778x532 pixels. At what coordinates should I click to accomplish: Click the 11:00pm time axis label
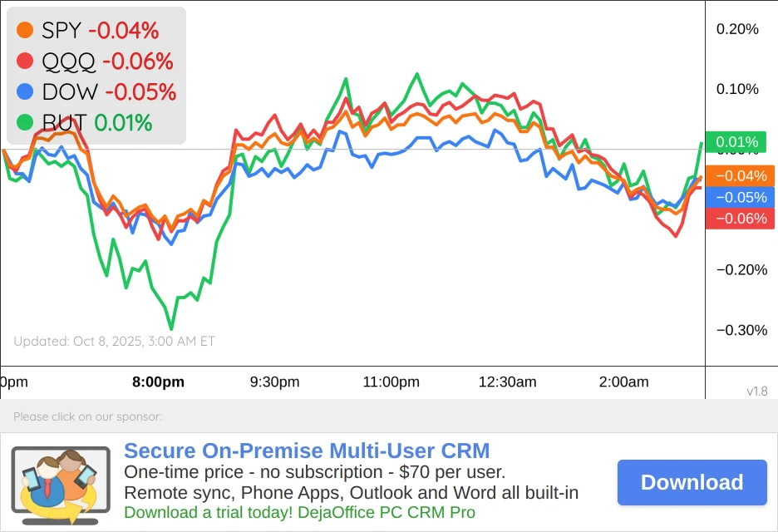click(391, 382)
